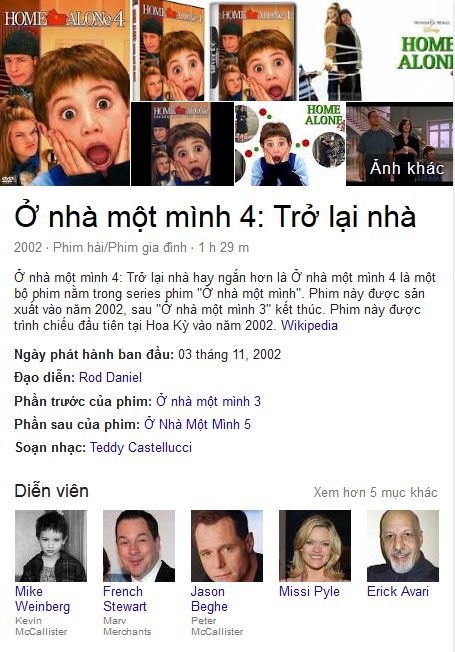The height and width of the screenshot is (652, 455).
Task: Click Jason Beghe's cast photo
Action: [x=227, y=546]
